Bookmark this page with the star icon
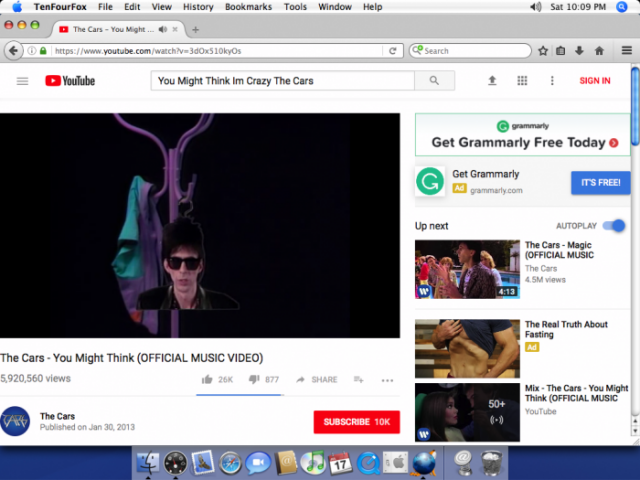The height and width of the screenshot is (480, 640). 543,51
